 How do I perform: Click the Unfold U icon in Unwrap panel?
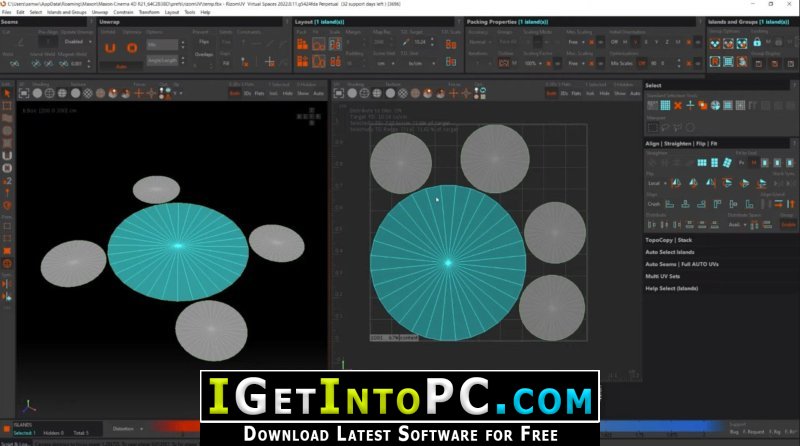(110, 48)
